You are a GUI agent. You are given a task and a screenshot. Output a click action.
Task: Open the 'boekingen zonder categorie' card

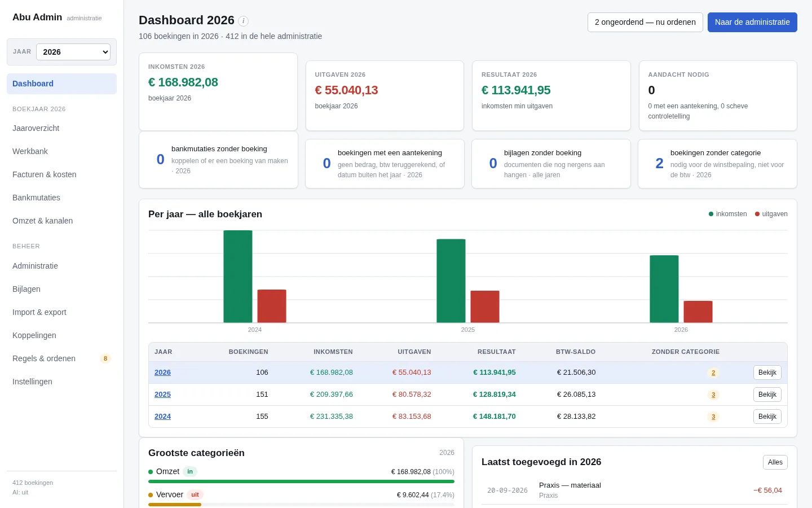[x=717, y=164]
